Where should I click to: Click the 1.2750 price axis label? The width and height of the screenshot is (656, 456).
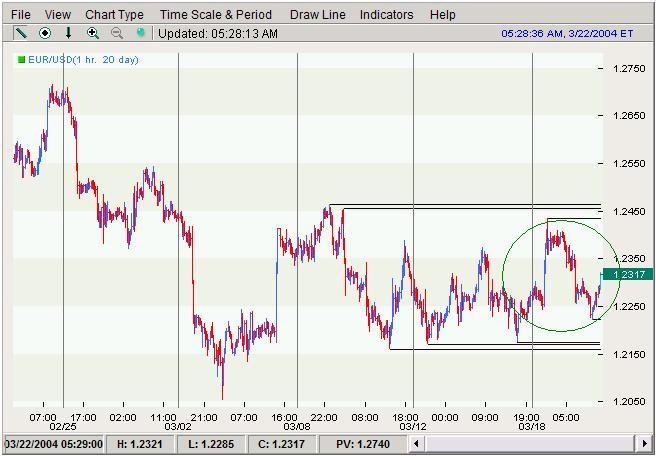pyautogui.click(x=629, y=69)
